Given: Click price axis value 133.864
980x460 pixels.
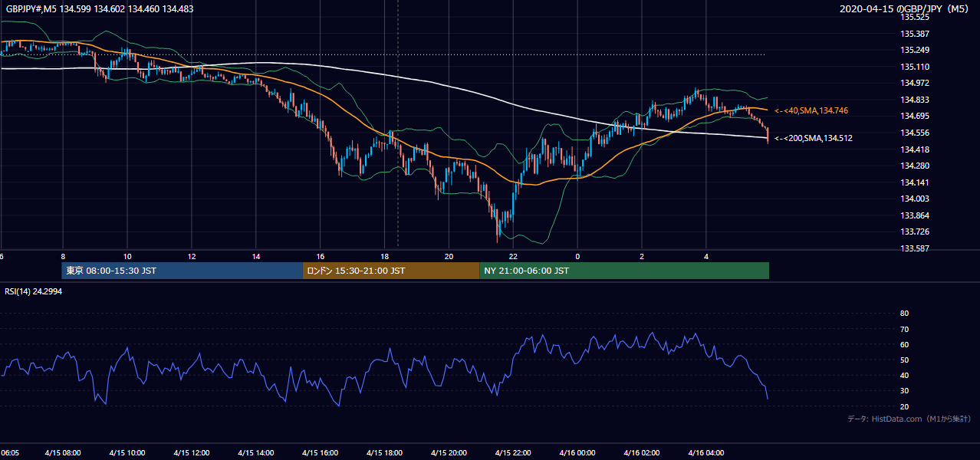Looking at the screenshot, I should 914,215.
